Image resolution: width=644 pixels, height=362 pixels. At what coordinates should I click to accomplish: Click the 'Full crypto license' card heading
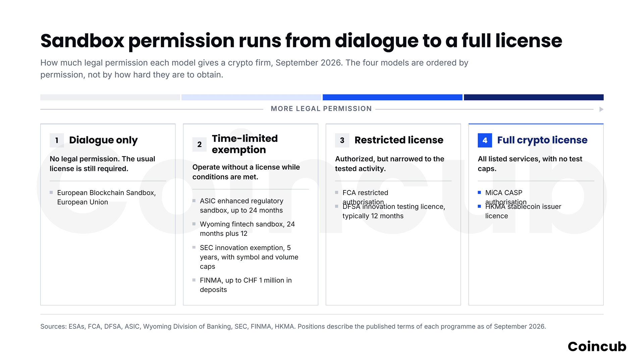pos(542,140)
